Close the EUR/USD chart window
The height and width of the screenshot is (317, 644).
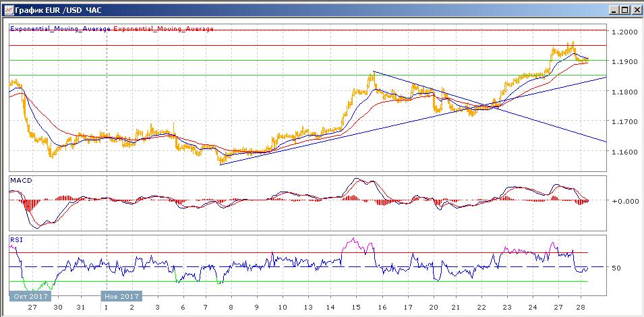coord(635,10)
